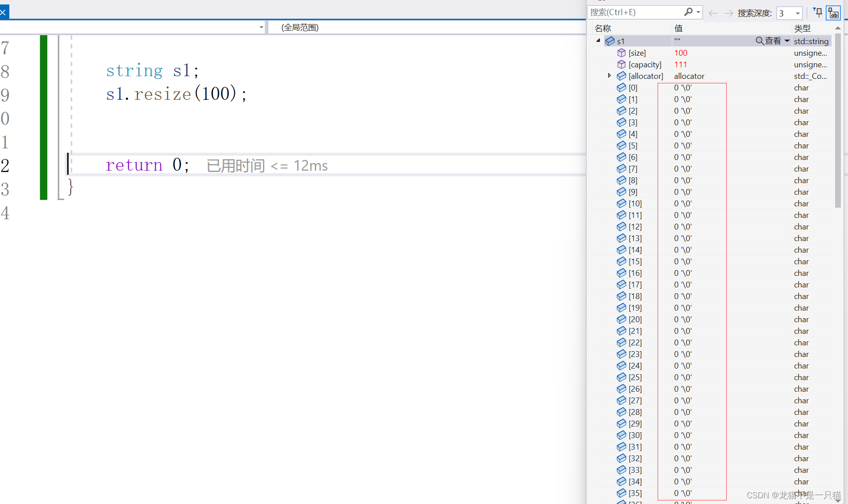Click the icon for element [25]
This screenshot has width=848, height=504.
(x=622, y=377)
